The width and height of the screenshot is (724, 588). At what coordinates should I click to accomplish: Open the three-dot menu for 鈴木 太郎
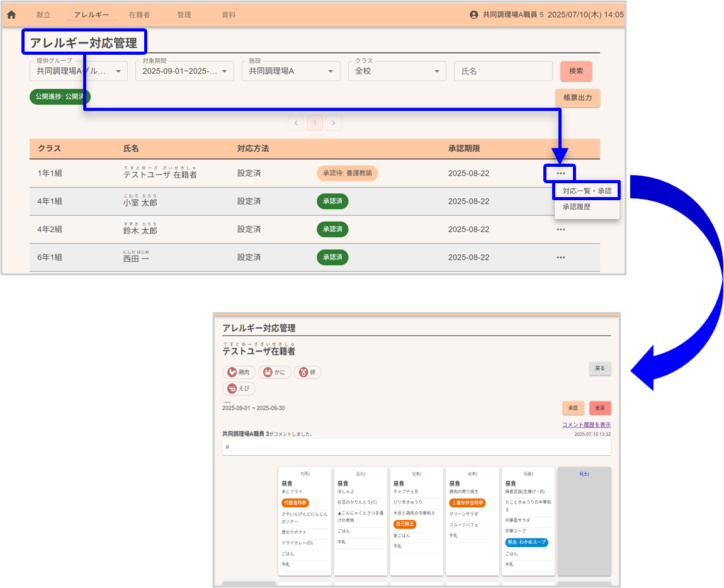pyautogui.click(x=560, y=230)
